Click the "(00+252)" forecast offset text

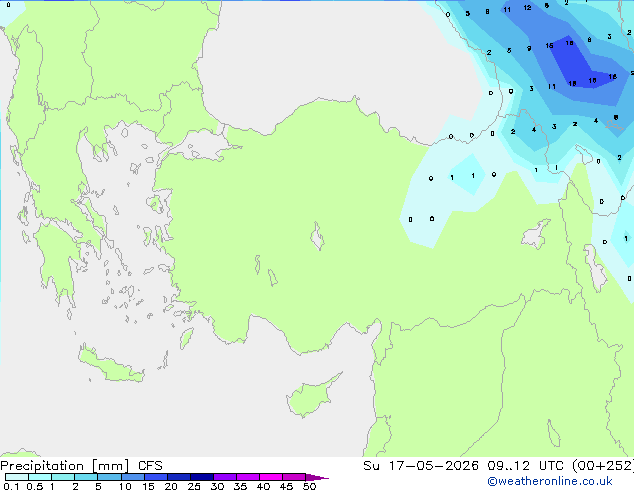pyautogui.click(x=603, y=466)
